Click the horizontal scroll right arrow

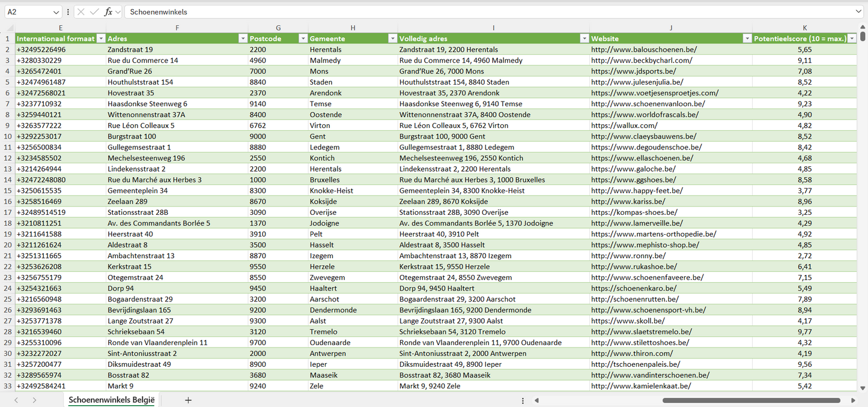tap(853, 400)
